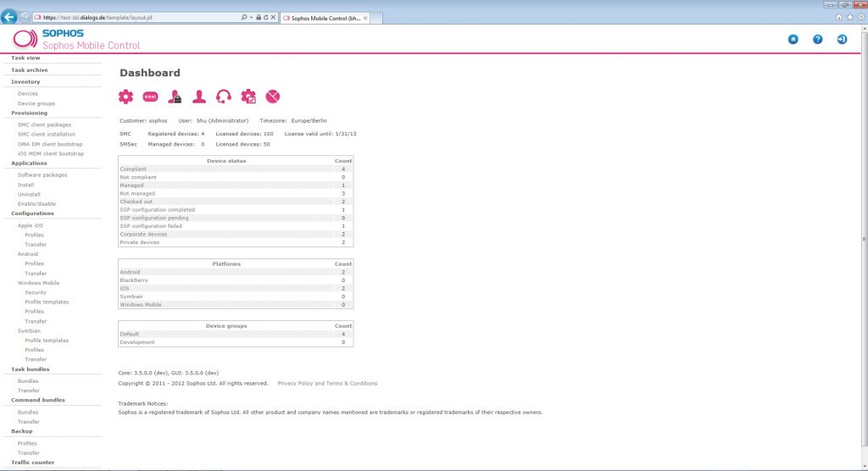Open Security under Windows Mobile

coord(36,292)
